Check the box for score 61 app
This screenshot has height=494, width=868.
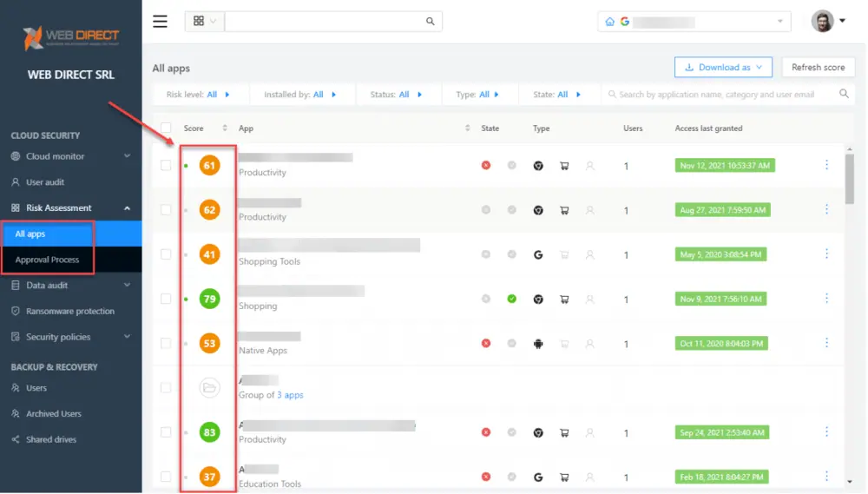click(166, 165)
